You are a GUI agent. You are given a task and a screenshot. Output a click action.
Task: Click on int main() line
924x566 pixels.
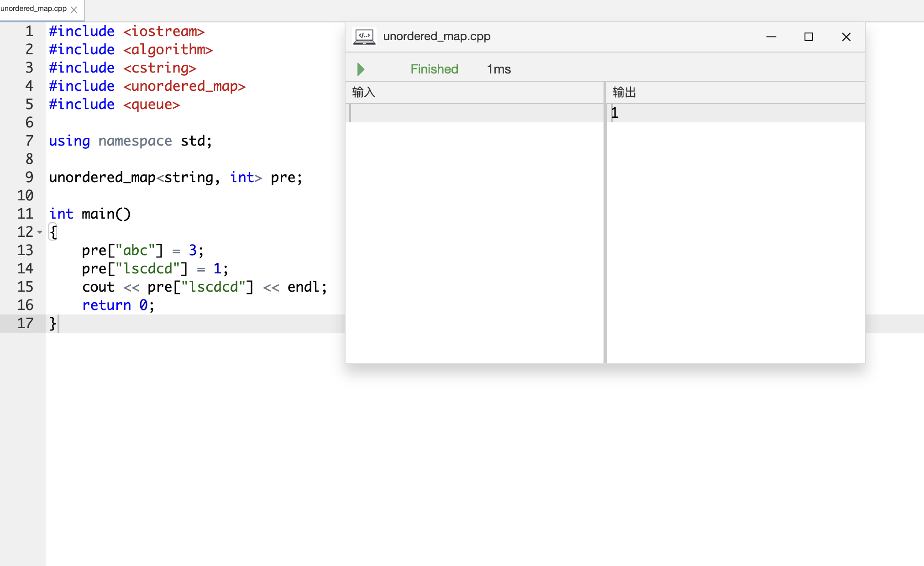click(x=90, y=214)
